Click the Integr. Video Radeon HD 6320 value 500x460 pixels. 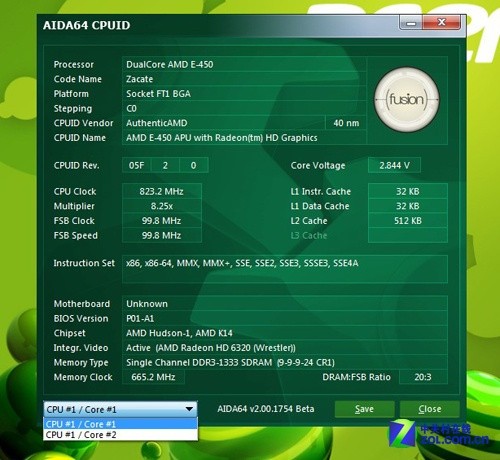[285, 348]
